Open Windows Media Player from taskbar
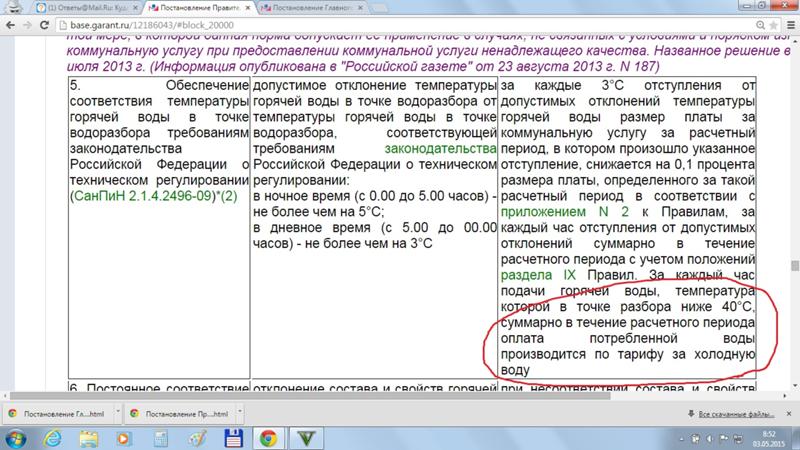 pyautogui.click(x=123, y=439)
